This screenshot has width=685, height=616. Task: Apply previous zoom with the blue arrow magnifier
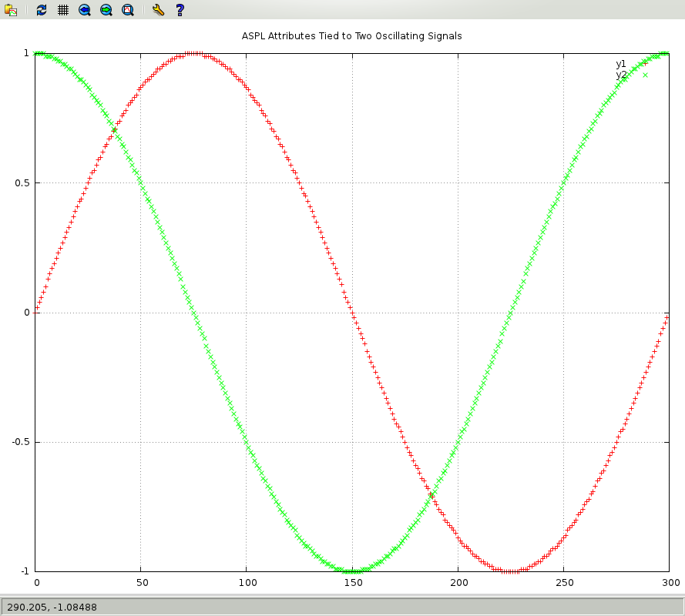point(85,10)
